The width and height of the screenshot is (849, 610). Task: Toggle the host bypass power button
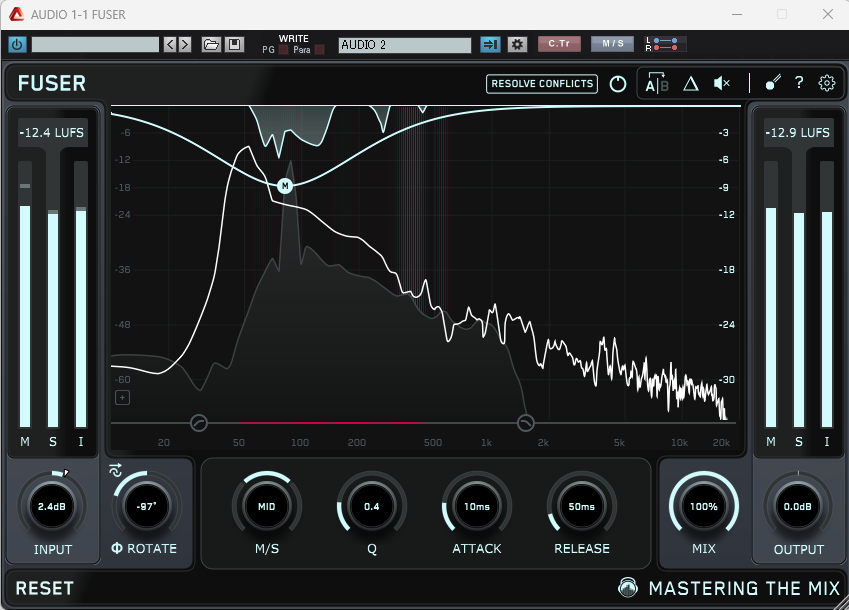17,44
